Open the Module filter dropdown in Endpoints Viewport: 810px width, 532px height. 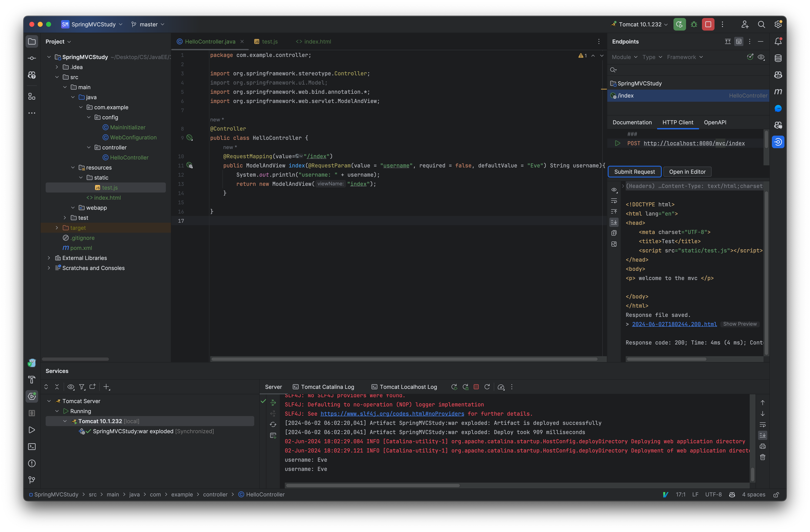(624, 57)
